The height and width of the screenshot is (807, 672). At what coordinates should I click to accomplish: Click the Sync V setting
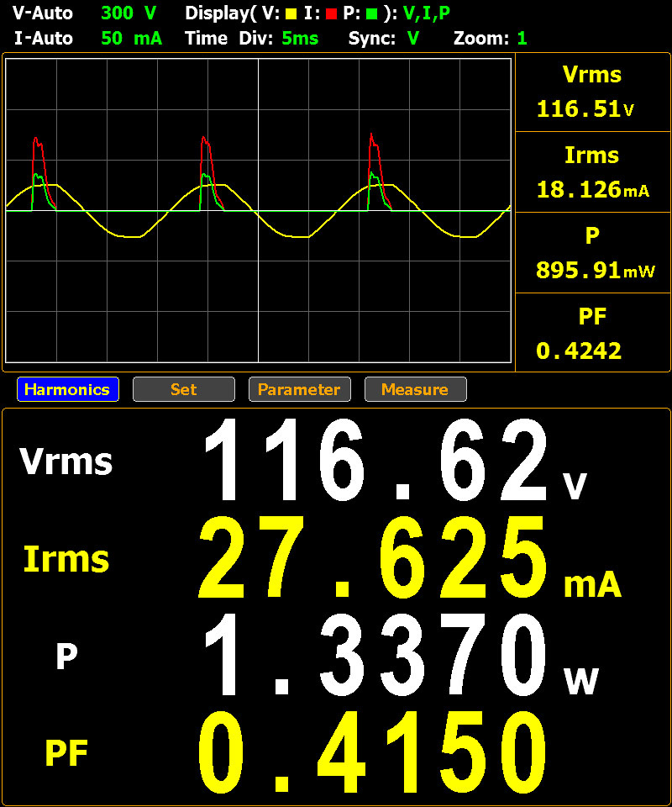413,38
